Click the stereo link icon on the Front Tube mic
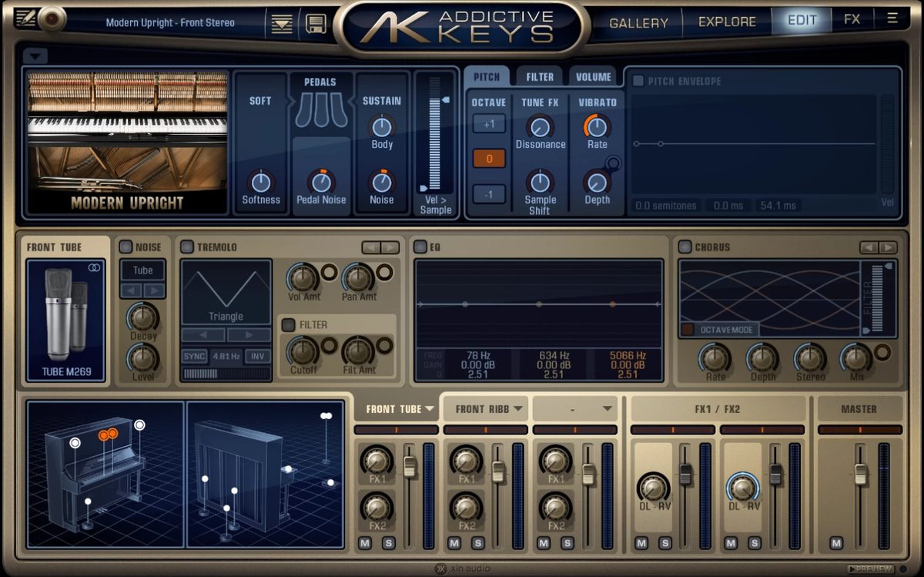The height and width of the screenshot is (577, 924). [x=94, y=267]
